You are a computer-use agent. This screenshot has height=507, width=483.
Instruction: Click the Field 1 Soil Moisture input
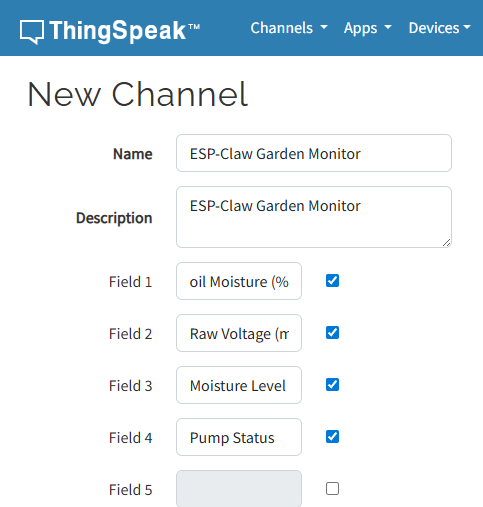click(x=239, y=281)
